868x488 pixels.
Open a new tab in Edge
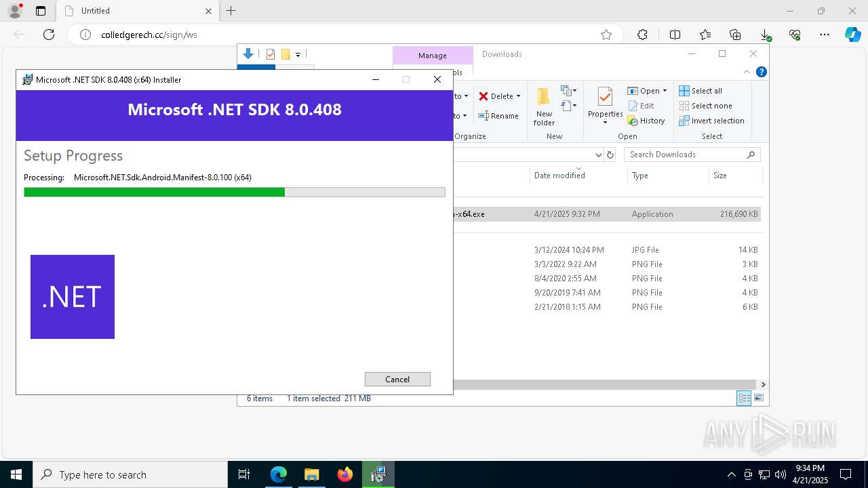[231, 11]
